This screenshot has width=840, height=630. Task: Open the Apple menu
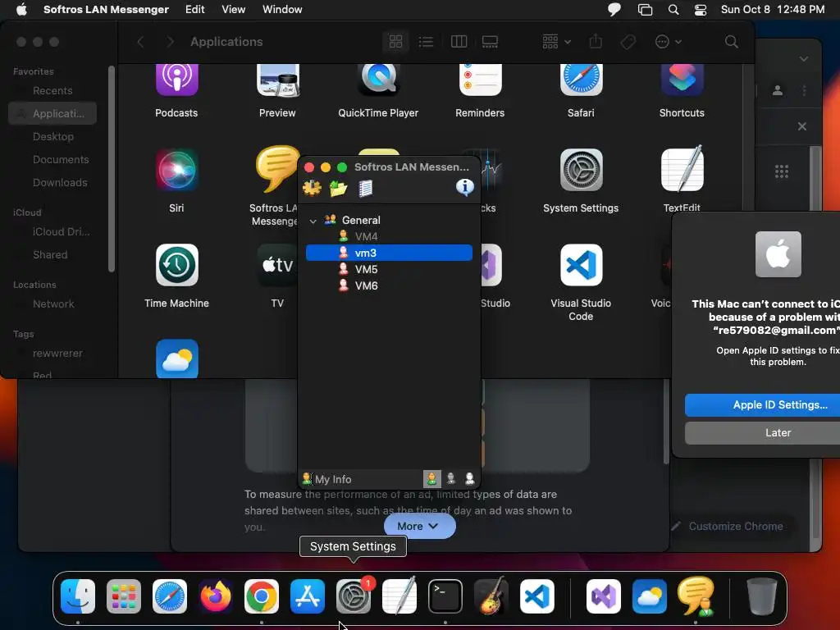click(x=21, y=9)
